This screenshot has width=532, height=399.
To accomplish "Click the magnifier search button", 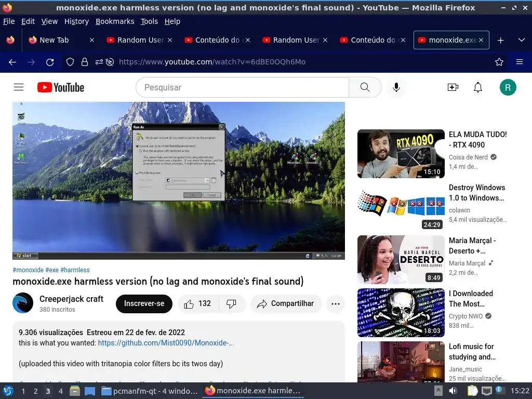I will click(365, 87).
